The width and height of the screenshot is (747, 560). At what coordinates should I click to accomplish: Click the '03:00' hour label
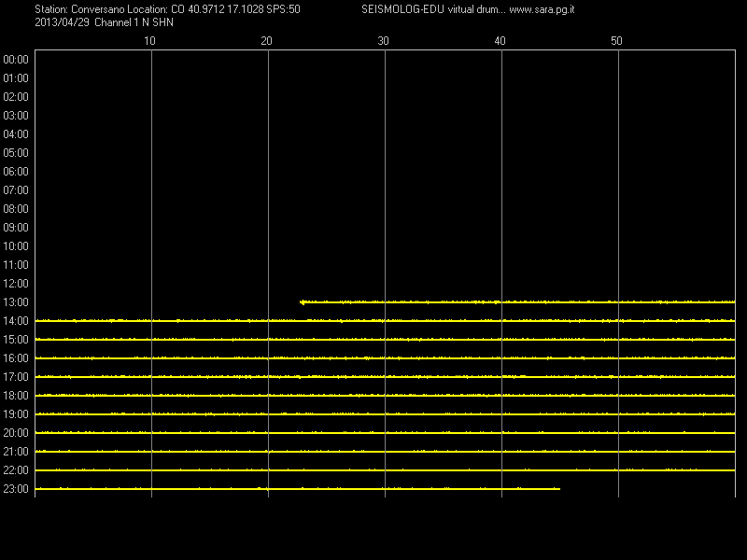(16, 116)
